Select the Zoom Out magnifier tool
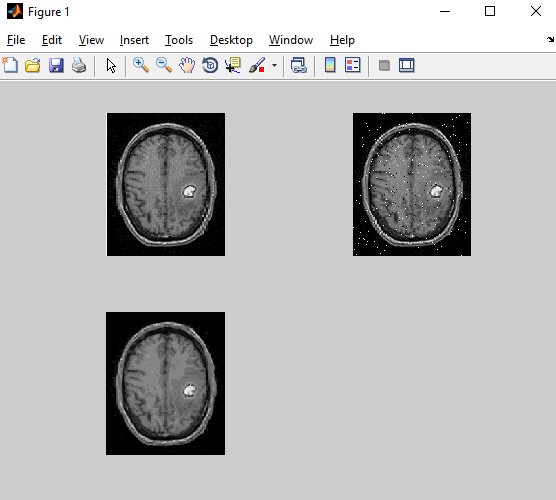The image size is (556, 500). coord(164,65)
